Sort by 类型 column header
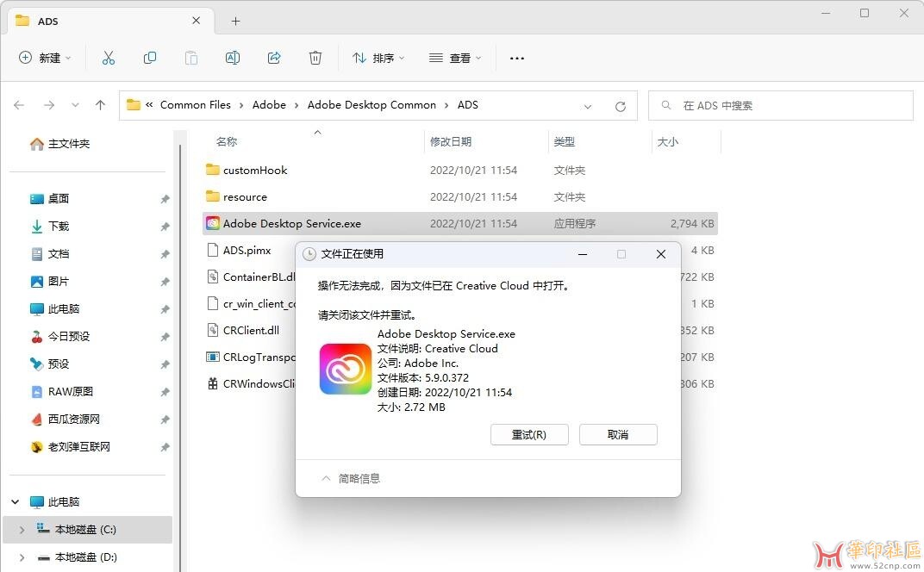924x572 pixels. pyautogui.click(x=565, y=142)
